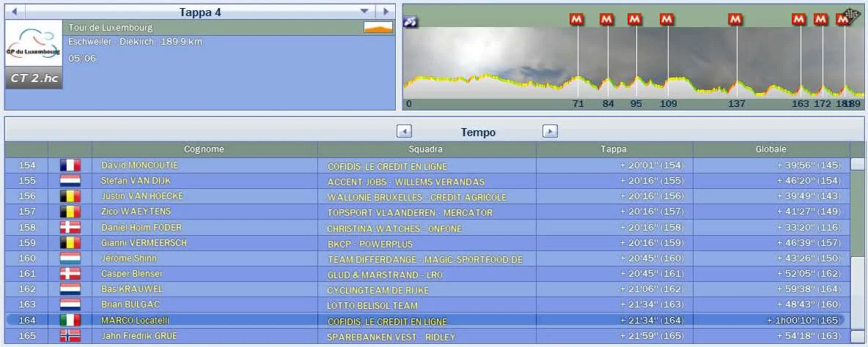868x347 pixels.
Task: Select the mountain marker at km 172
Action: (821, 19)
